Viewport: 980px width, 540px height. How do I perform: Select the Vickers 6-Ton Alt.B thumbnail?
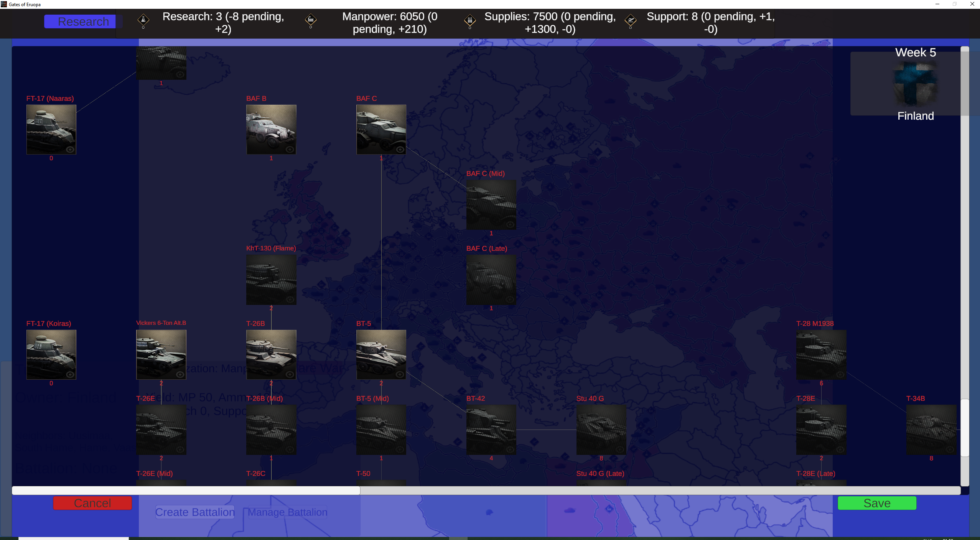tap(161, 355)
